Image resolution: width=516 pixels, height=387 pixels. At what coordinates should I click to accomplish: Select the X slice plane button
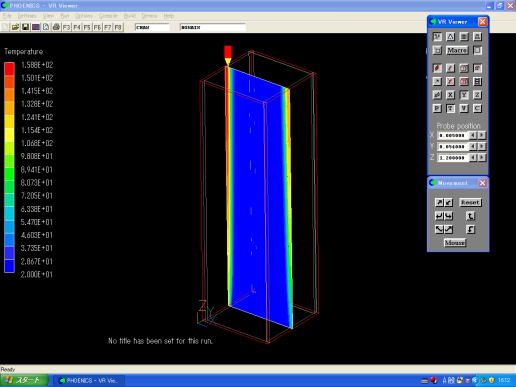tap(450, 95)
